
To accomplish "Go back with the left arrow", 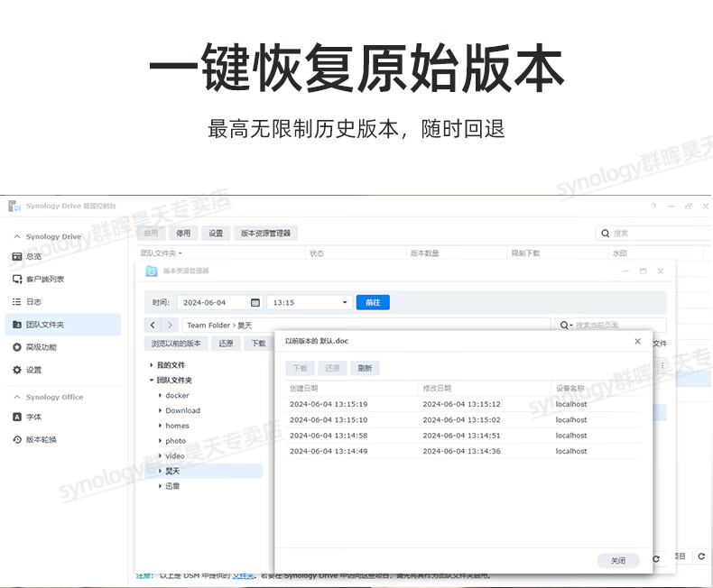I will coord(153,326).
